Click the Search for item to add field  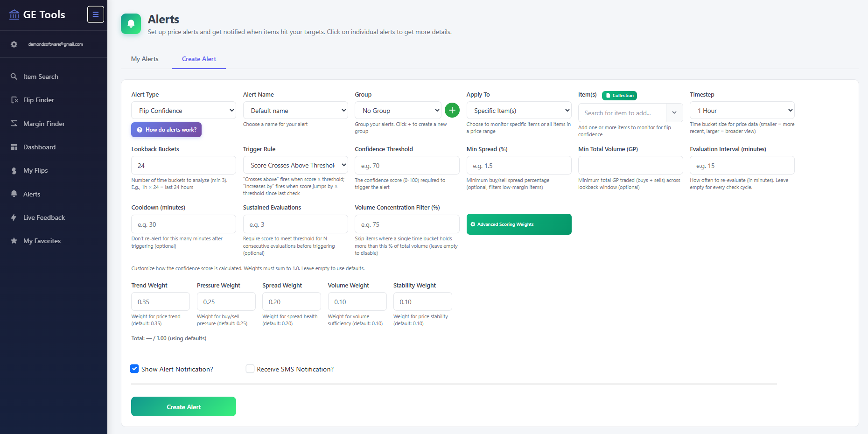coord(622,113)
